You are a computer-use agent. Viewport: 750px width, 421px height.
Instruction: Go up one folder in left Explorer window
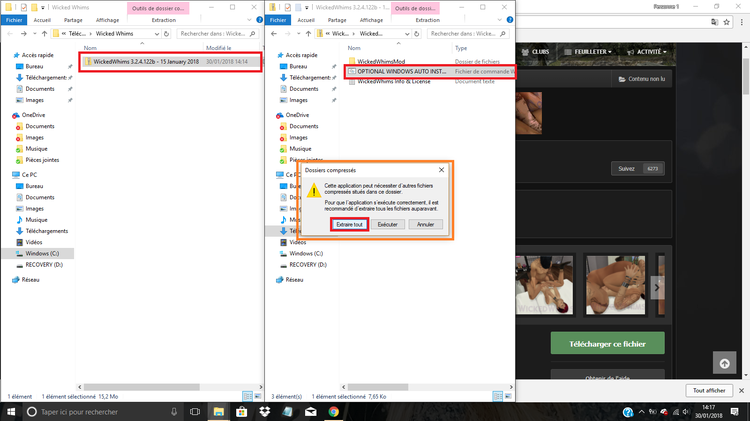[x=44, y=33]
